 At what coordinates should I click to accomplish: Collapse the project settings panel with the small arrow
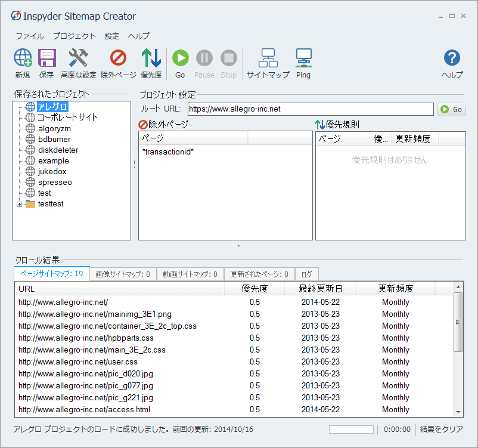pos(238,246)
